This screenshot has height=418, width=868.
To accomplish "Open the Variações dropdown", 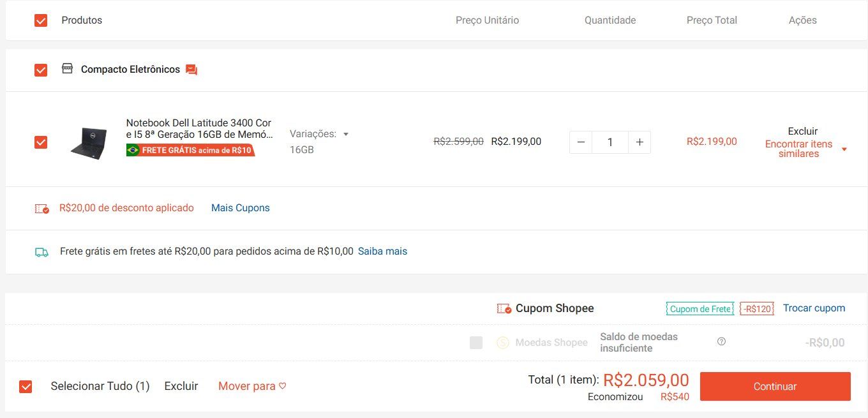I will (x=319, y=134).
